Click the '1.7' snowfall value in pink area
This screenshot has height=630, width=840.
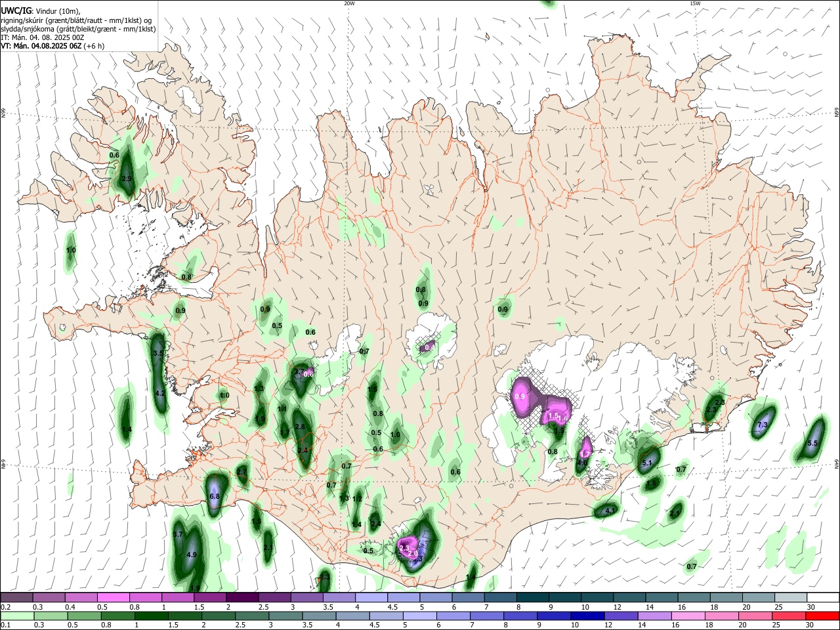[x=585, y=454]
